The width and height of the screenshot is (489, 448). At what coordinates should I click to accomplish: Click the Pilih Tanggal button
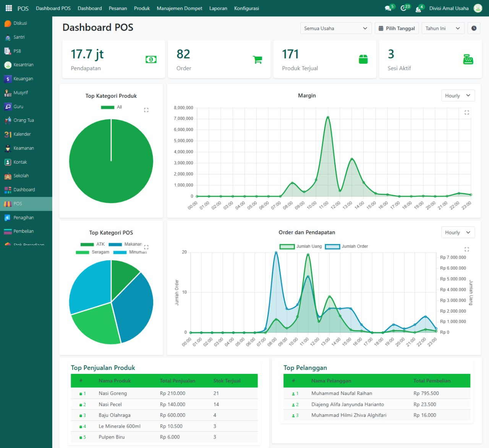(x=397, y=28)
